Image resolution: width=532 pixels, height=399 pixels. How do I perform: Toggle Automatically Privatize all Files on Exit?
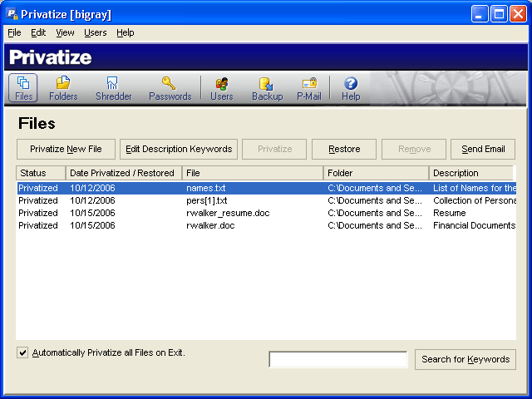[22, 353]
